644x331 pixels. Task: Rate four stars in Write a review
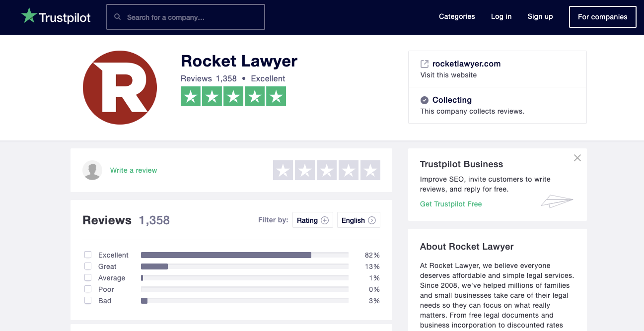pos(349,170)
